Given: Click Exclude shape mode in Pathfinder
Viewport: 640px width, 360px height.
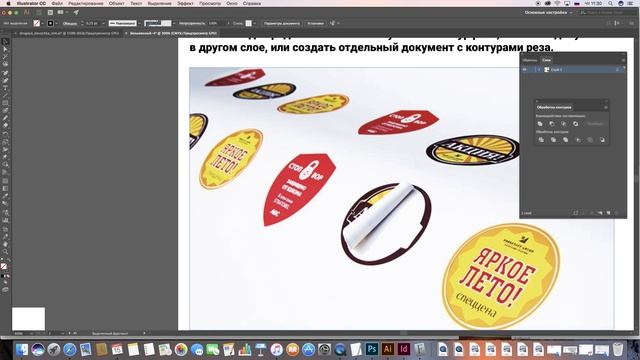Looking at the screenshot, I should pos(576,124).
